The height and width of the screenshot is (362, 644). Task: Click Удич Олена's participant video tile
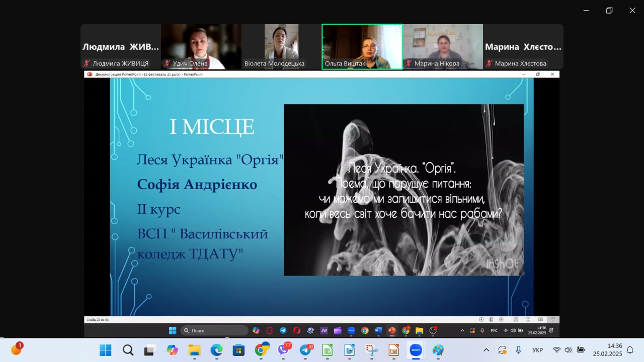(x=201, y=46)
